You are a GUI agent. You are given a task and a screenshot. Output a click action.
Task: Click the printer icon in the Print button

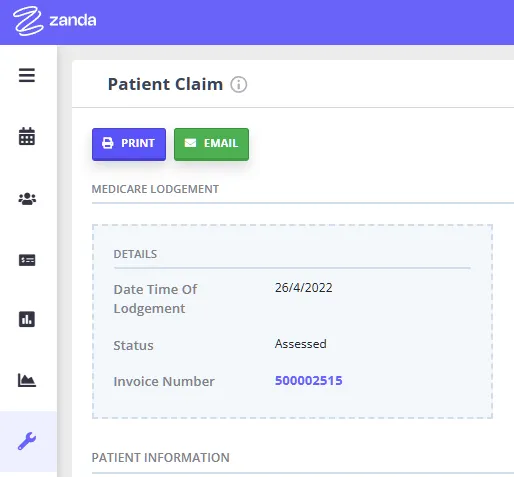point(107,143)
